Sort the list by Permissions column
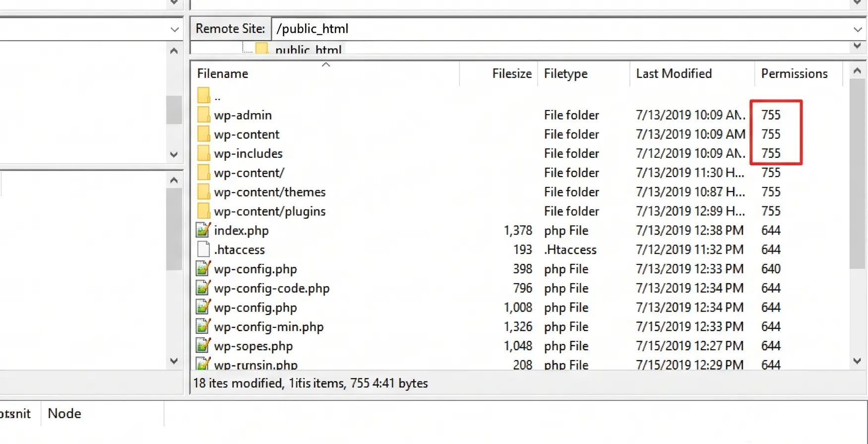The width and height of the screenshot is (868, 444). 794,73
